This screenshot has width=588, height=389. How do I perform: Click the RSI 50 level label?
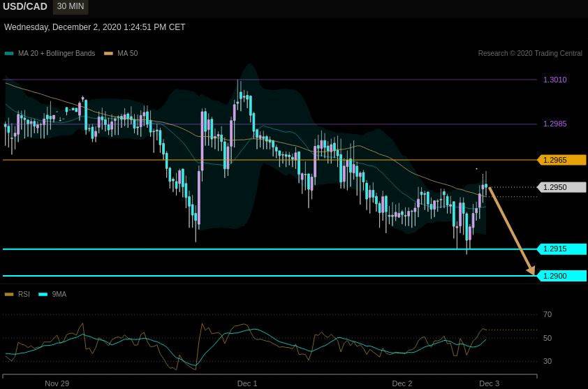[547, 338]
